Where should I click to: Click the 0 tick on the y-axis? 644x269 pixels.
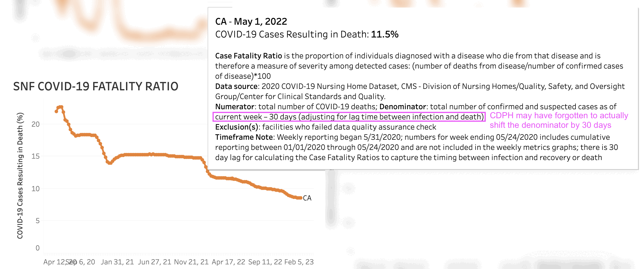pos(37,248)
